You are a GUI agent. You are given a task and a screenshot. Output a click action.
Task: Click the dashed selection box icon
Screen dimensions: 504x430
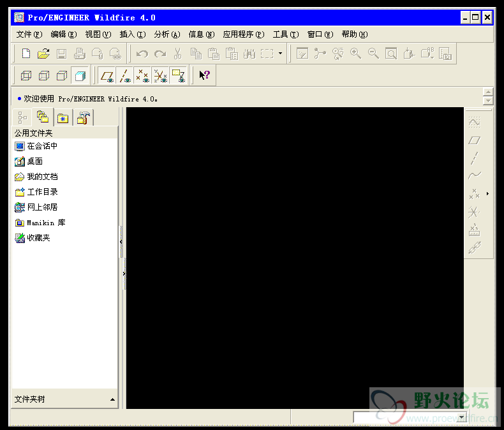pyautogui.click(x=267, y=54)
